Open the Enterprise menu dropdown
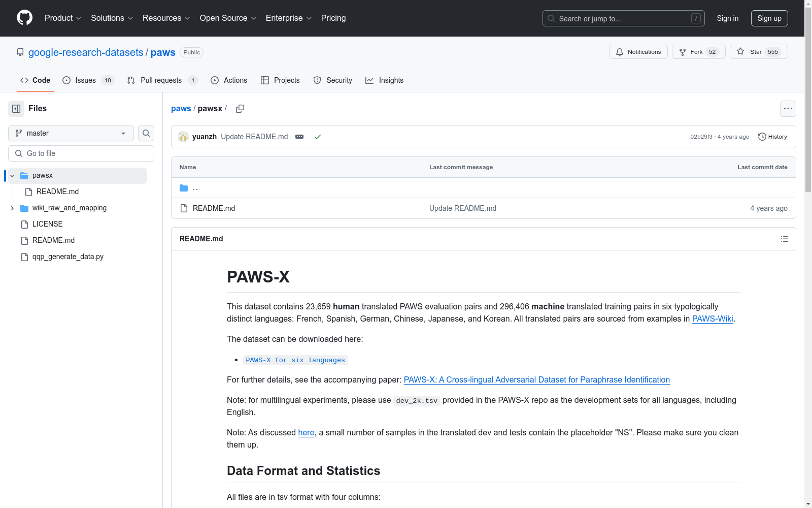The height and width of the screenshot is (508, 812). tap(289, 18)
